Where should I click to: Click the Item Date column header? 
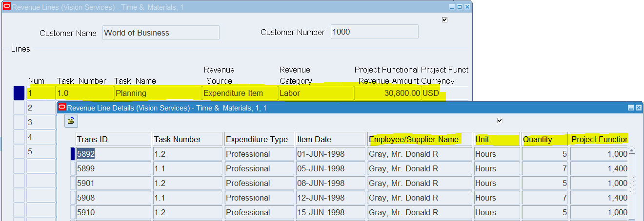pos(330,139)
